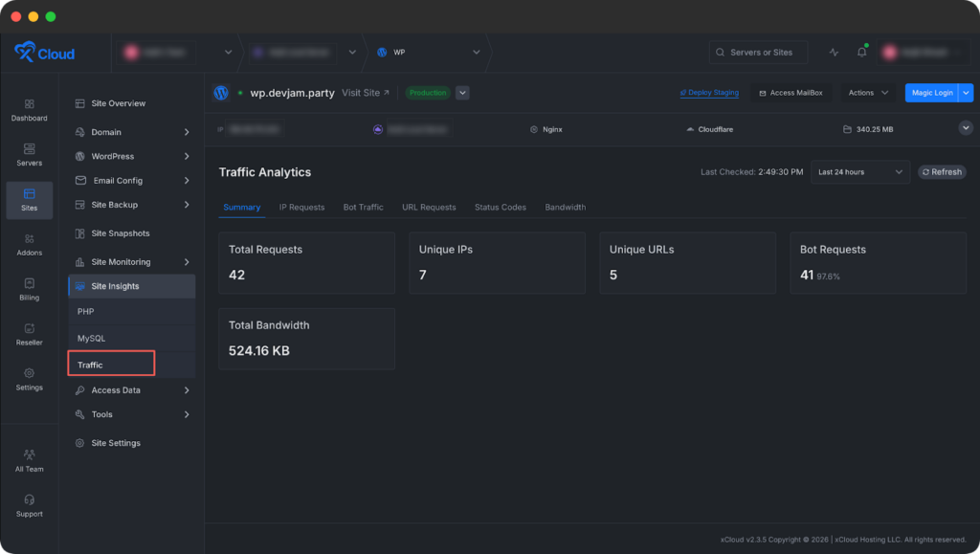
Task: Click the Magic Login split arrow
Action: coord(967,93)
